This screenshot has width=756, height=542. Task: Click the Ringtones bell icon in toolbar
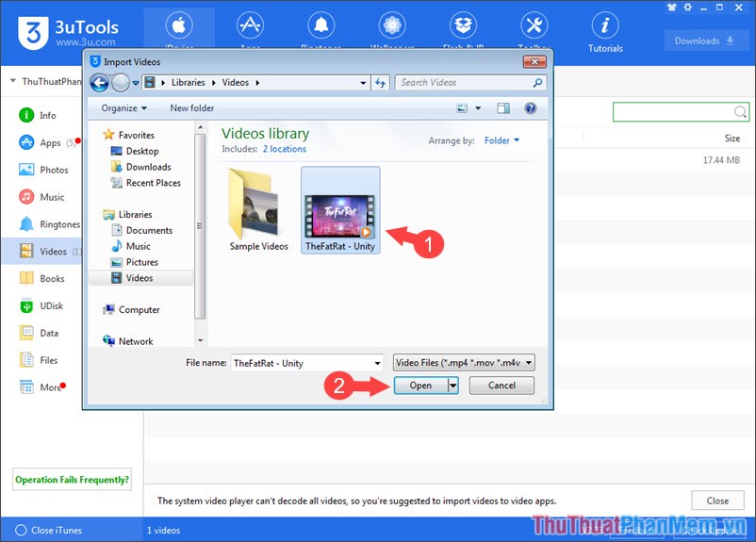tap(320, 25)
